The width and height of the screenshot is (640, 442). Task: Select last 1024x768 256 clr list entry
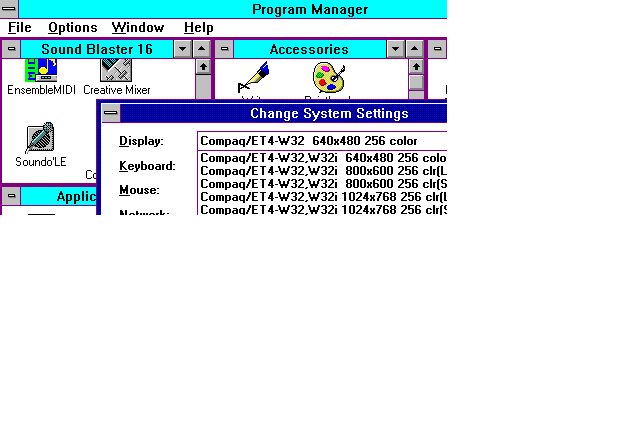[323, 209]
